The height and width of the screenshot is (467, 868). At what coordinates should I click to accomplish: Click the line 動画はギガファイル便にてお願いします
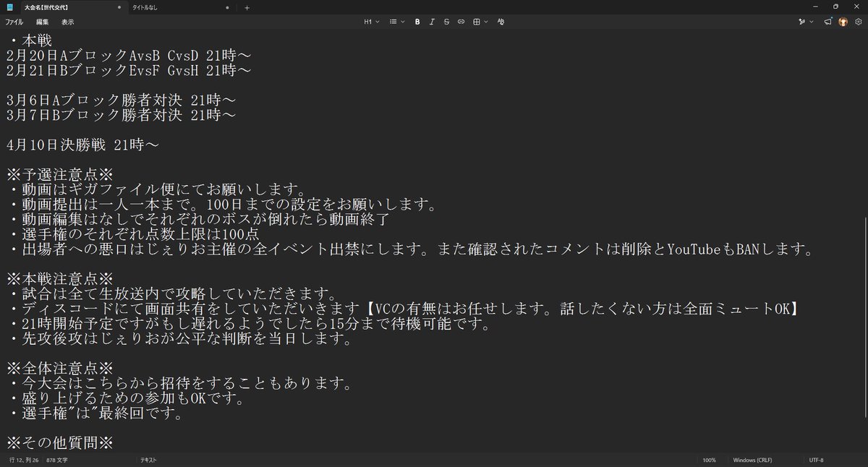[x=159, y=190]
